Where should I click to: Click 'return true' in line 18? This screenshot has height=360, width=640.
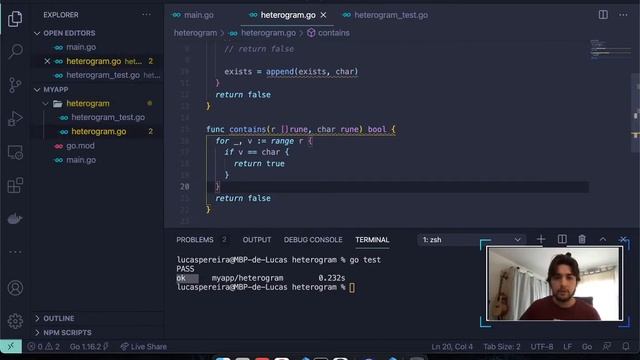(x=259, y=164)
